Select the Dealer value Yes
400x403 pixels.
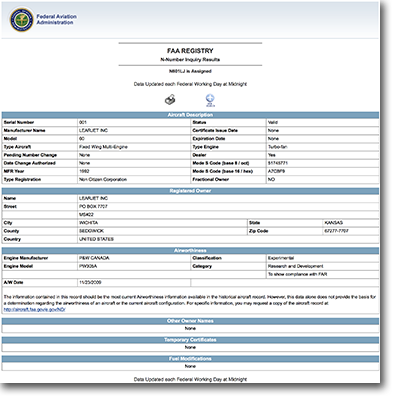pyautogui.click(x=272, y=155)
